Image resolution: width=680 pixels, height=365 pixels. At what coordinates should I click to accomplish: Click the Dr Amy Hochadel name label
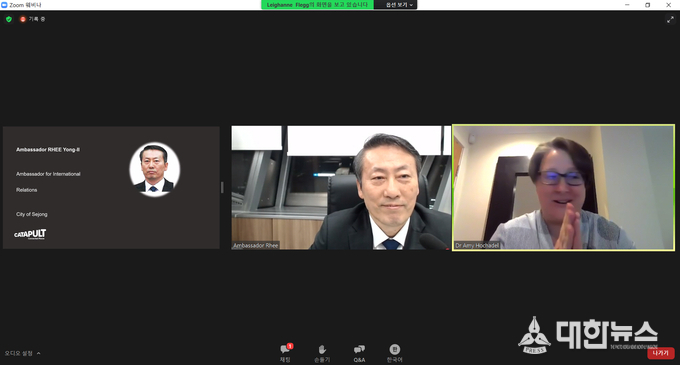pyautogui.click(x=477, y=245)
